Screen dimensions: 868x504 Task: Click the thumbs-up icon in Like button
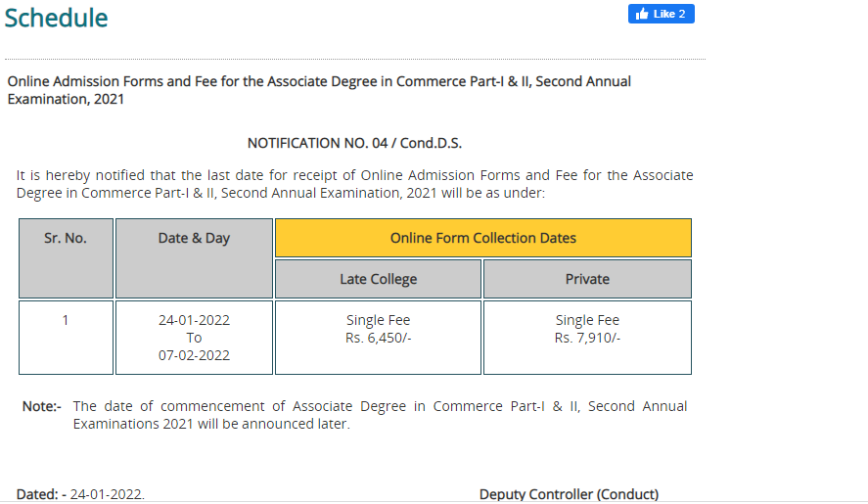[642, 14]
